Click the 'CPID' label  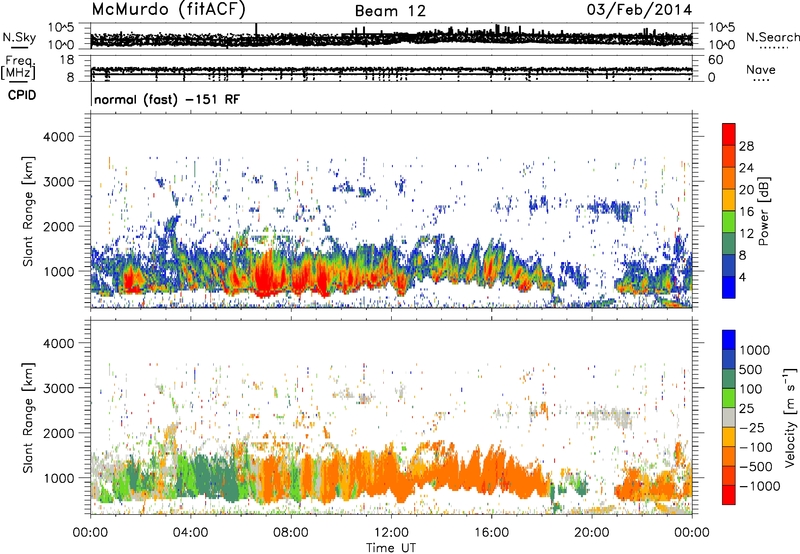tap(22, 95)
